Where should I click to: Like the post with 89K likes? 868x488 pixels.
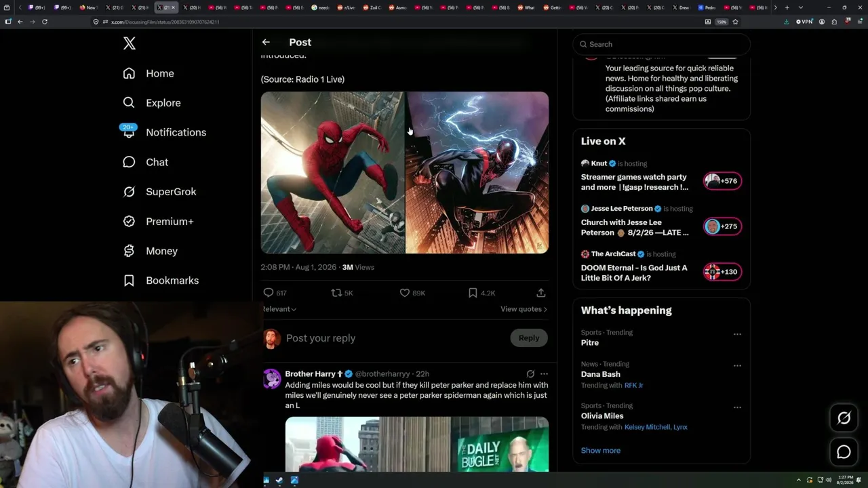coord(405,293)
